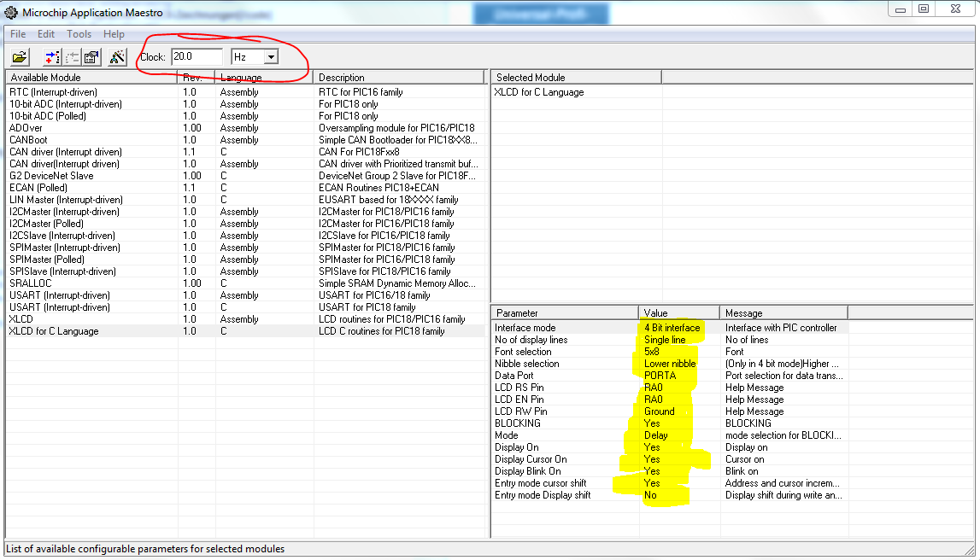The width and height of the screenshot is (980, 560).
Task: Click XLCD for C Language in Selected Module pane
Action: tap(539, 92)
